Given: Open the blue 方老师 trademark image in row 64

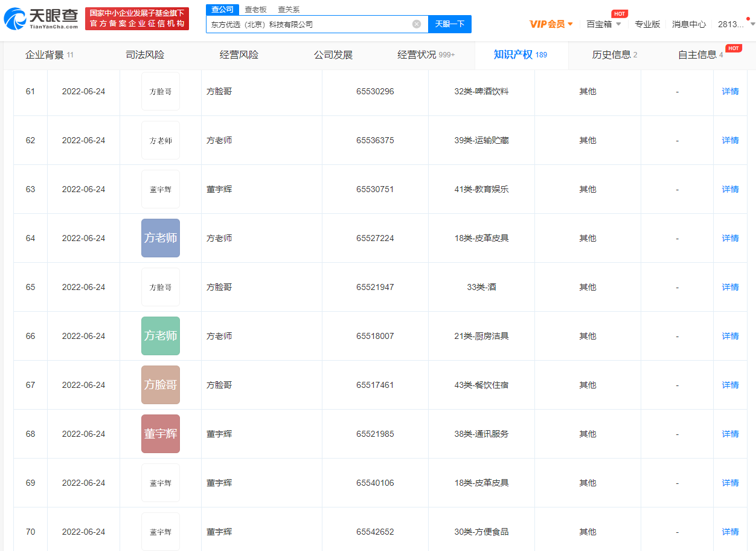Looking at the screenshot, I should pos(161,238).
